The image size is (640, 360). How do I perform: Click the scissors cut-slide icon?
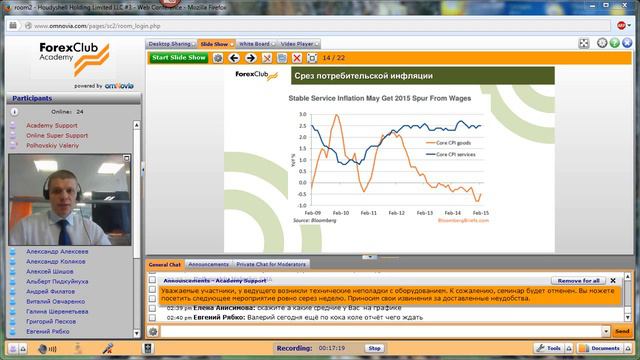(x=267, y=58)
